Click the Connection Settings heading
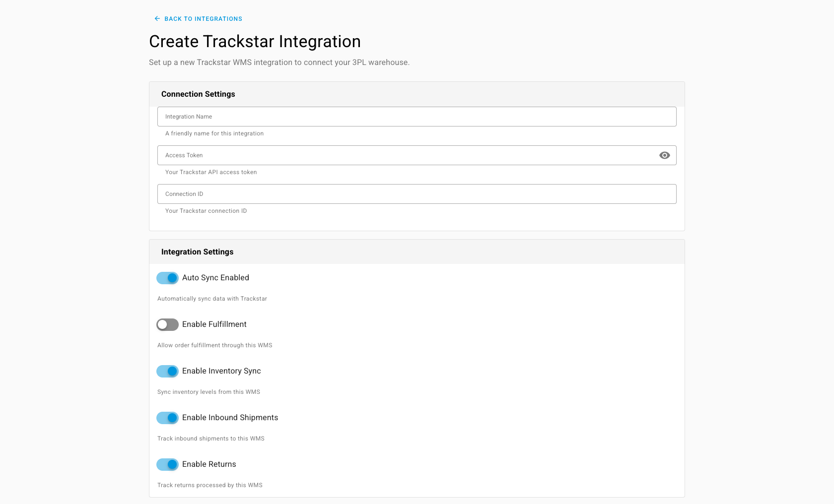This screenshot has height=504, width=834. point(198,94)
